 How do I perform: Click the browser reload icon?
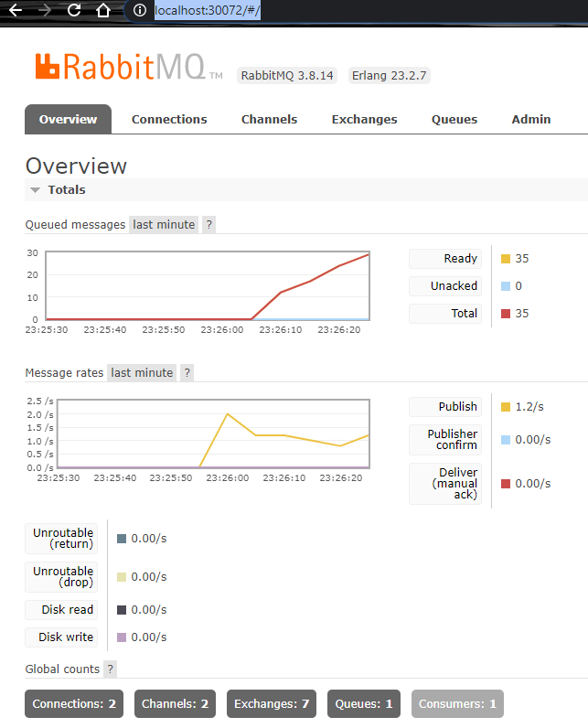click(74, 10)
